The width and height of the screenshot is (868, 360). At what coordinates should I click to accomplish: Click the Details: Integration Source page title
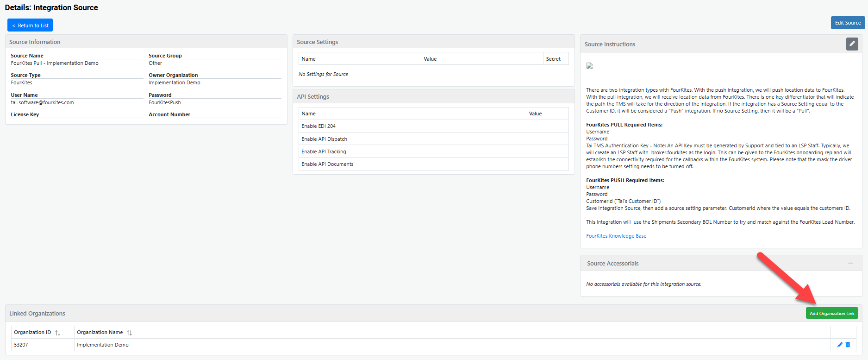pos(51,7)
